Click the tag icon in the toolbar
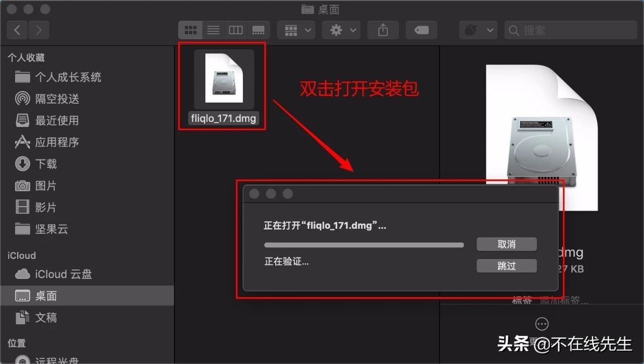Image resolution: width=644 pixels, height=364 pixels. tap(421, 30)
